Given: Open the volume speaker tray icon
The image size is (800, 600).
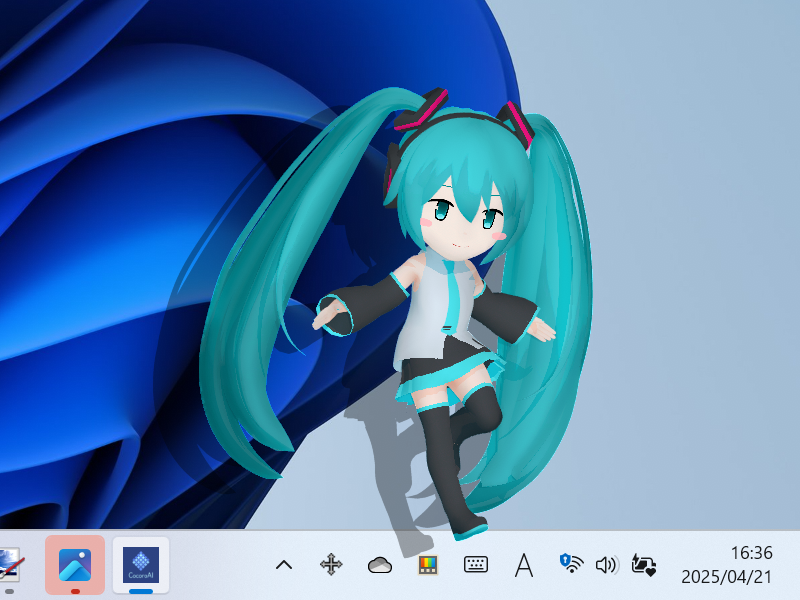Looking at the screenshot, I should pos(607,565).
